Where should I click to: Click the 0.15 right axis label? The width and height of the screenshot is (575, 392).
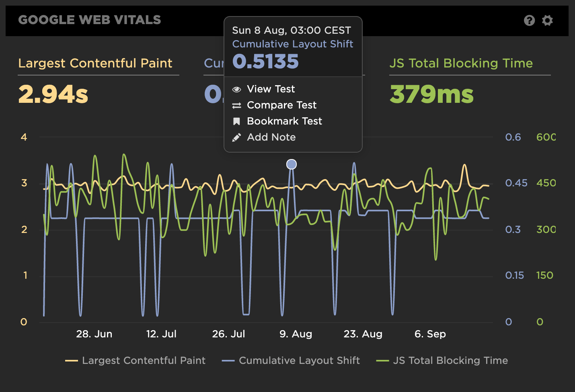(x=515, y=276)
